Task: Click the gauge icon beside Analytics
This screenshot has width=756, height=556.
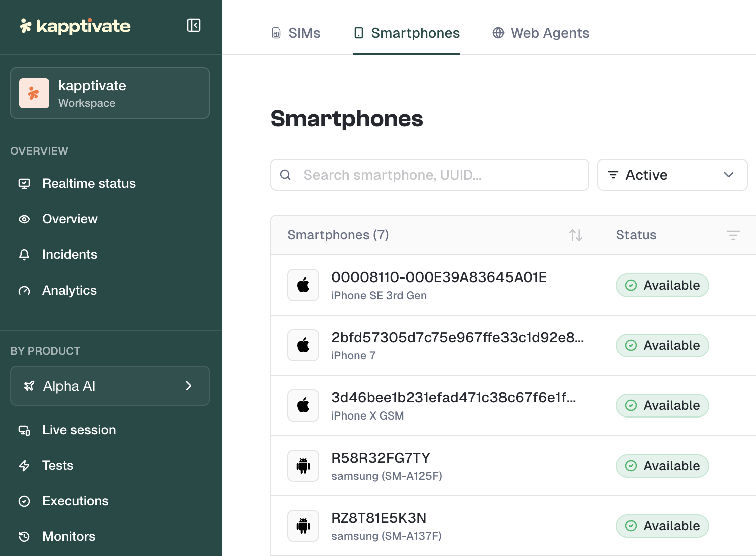Action: (x=24, y=291)
